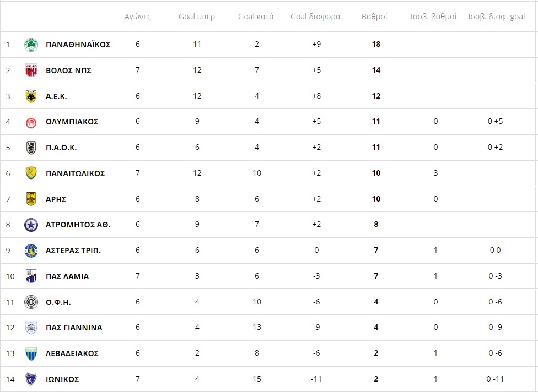Viewport: 538px width, 392px height.
Task: Select the ΑΡΗΣ club emblem
Action: 31,199
